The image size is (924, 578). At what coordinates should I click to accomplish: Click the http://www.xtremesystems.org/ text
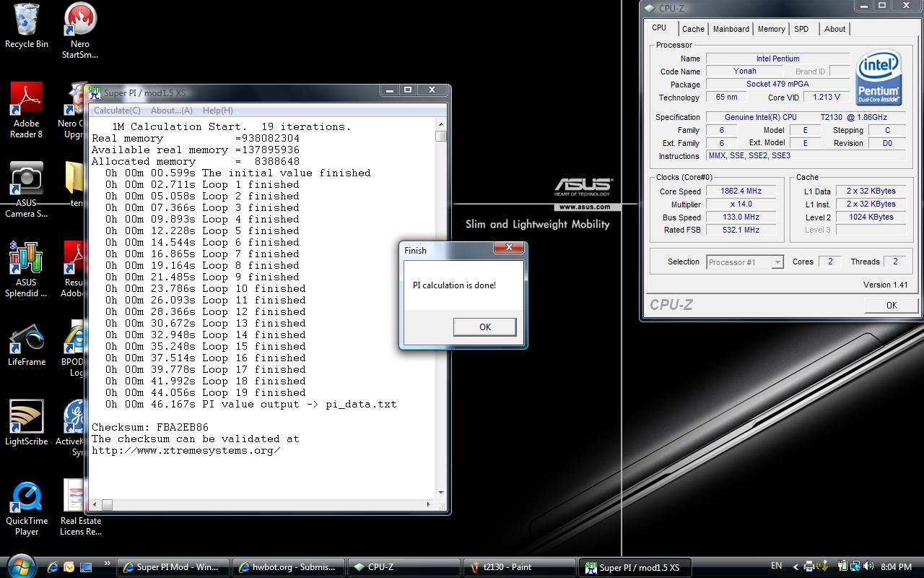pyautogui.click(x=186, y=450)
